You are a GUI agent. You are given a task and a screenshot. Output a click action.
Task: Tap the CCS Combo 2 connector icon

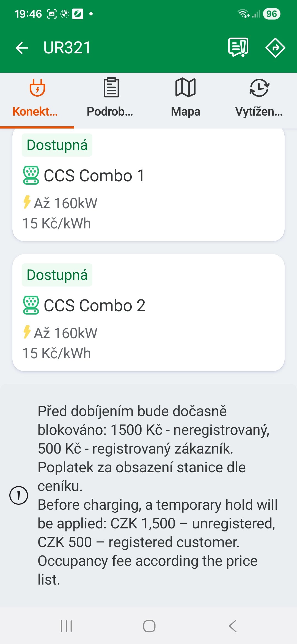coord(31,305)
